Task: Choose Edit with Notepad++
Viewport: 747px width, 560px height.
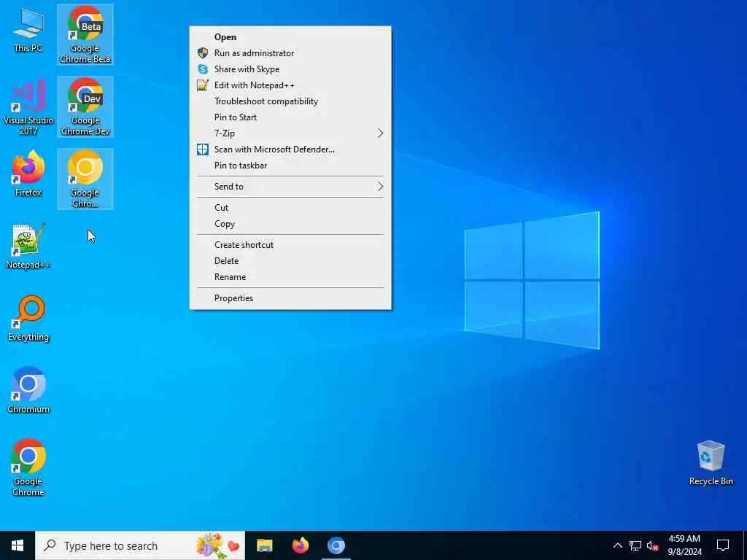Action: click(290, 85)
